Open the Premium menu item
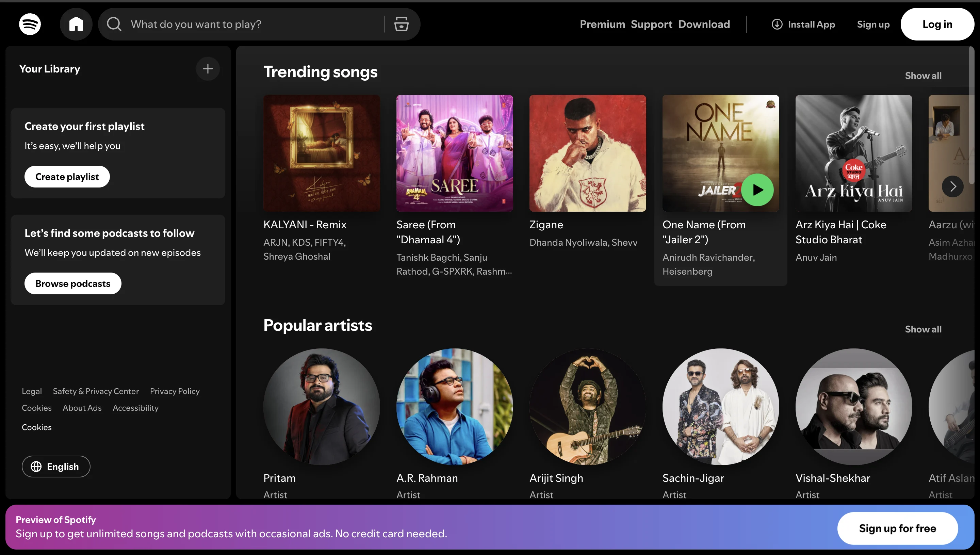This screenshot has width=980, height=555. (602, 24)
